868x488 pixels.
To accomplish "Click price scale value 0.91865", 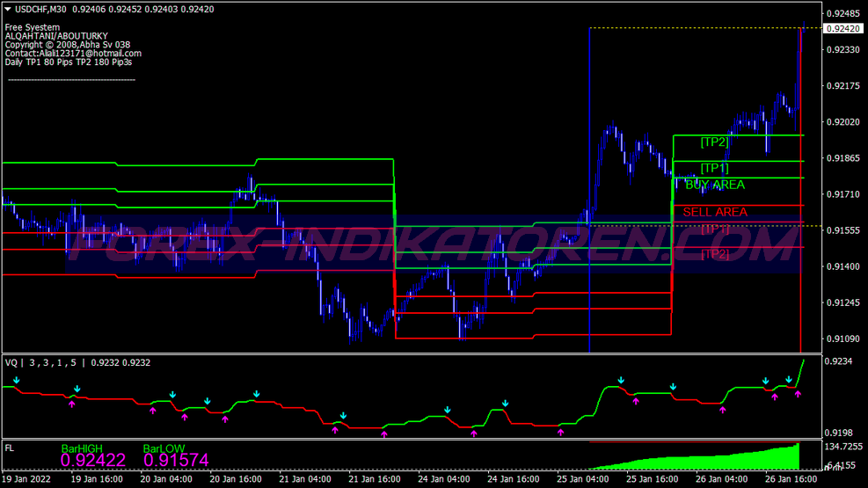I will 843,158.
